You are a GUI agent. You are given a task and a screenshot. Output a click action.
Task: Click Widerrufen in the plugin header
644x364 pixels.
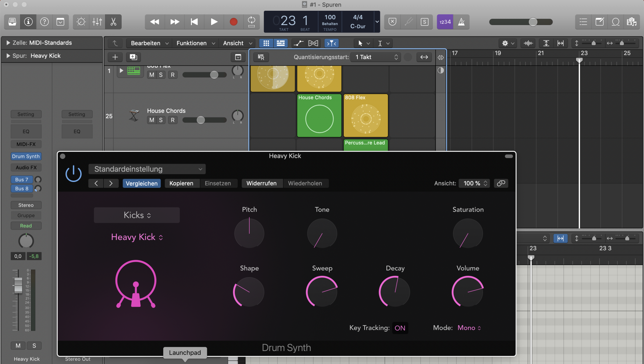(x=262, y=183)
